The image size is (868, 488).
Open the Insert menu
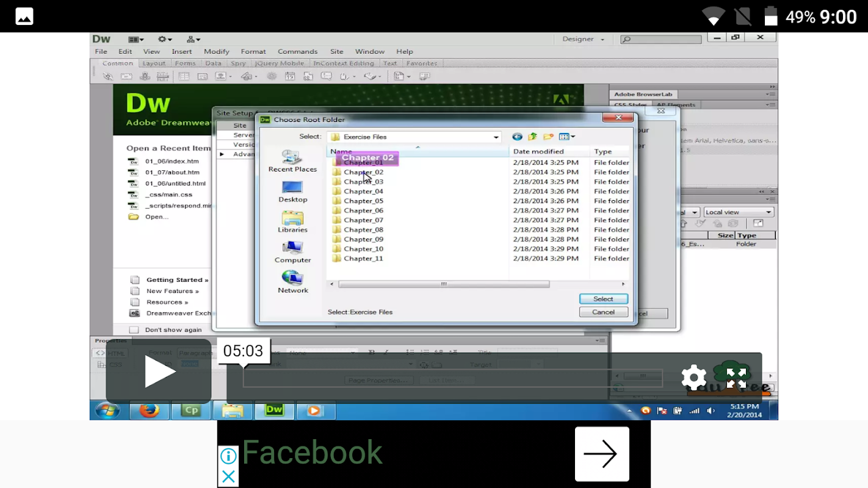tap(182, 52)
